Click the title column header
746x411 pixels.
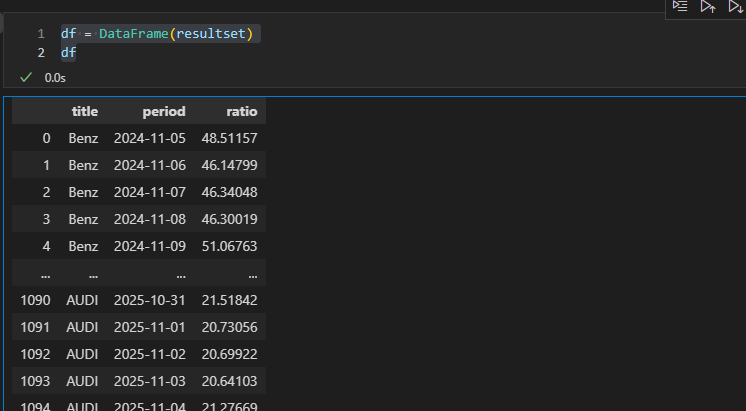[x=85, y=111]
